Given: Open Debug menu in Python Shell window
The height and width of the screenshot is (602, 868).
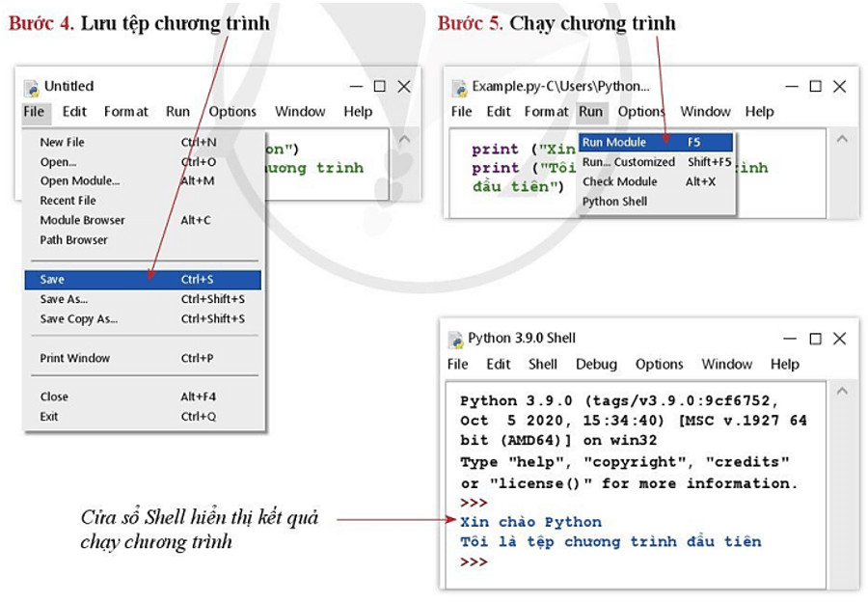Looking at the screenshot, I should pos(596,364).
